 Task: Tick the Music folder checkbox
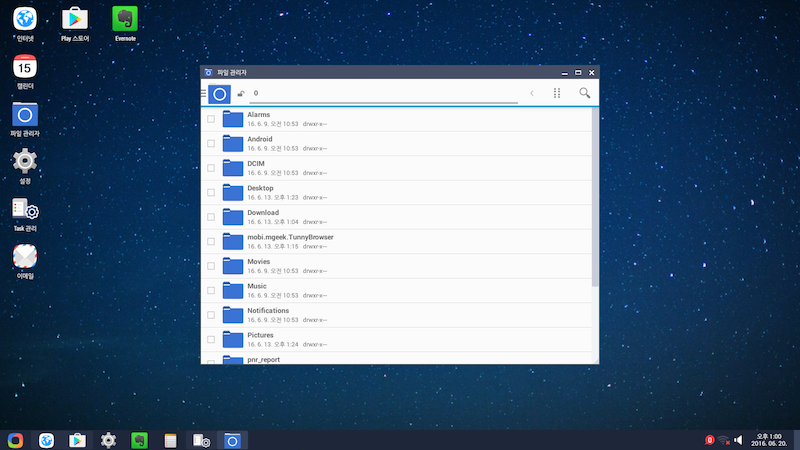tap(211, 290)
